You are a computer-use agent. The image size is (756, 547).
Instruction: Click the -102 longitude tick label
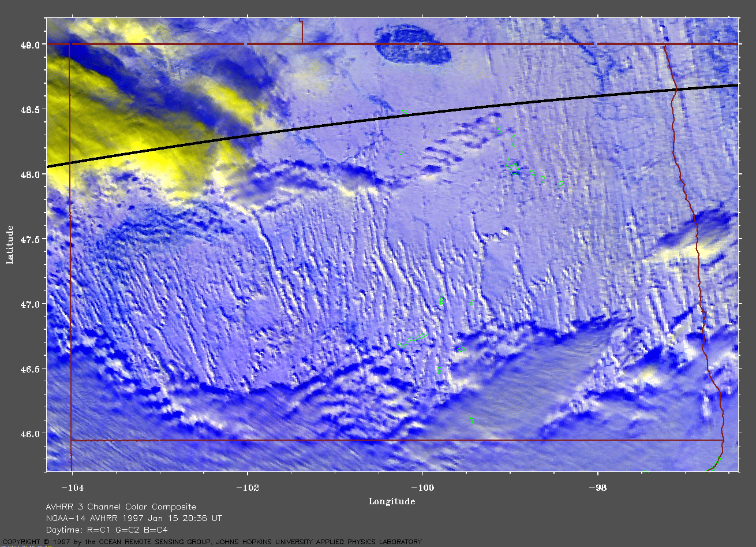(x=247, y=488)
